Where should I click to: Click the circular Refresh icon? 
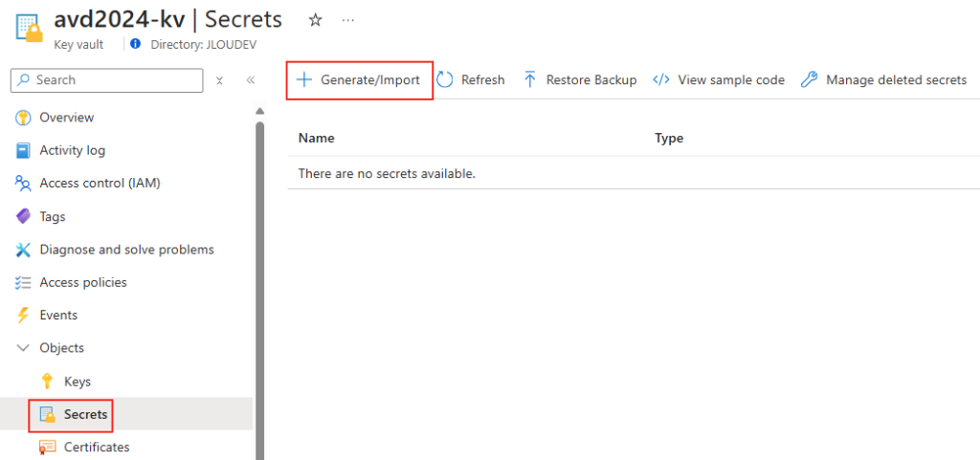444,80
